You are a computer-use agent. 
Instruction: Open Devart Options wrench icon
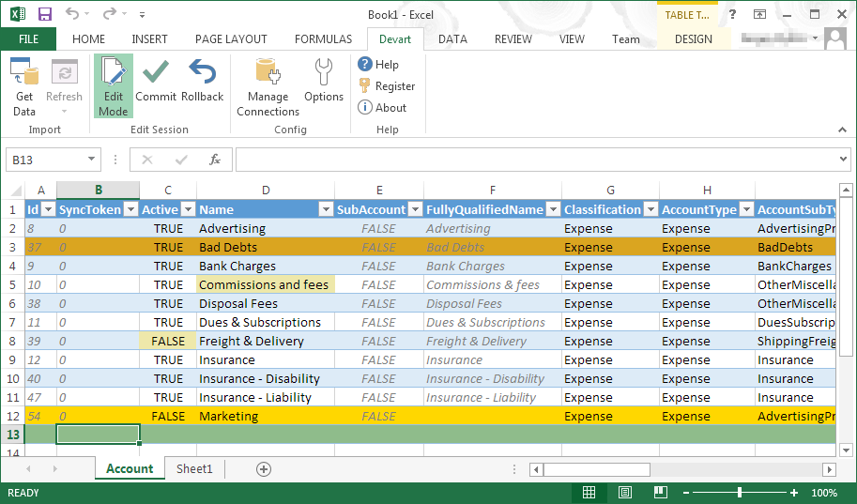point(324,72)
